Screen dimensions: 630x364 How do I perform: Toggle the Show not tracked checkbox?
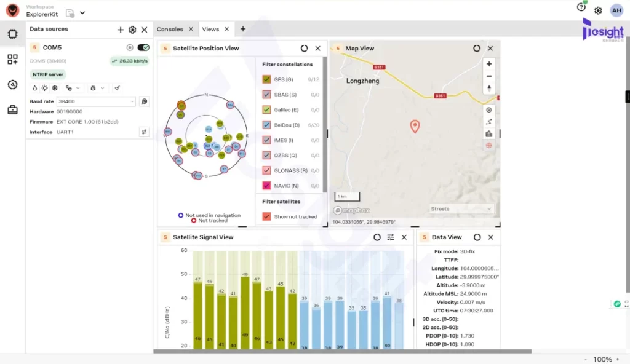tap(266, 216)
